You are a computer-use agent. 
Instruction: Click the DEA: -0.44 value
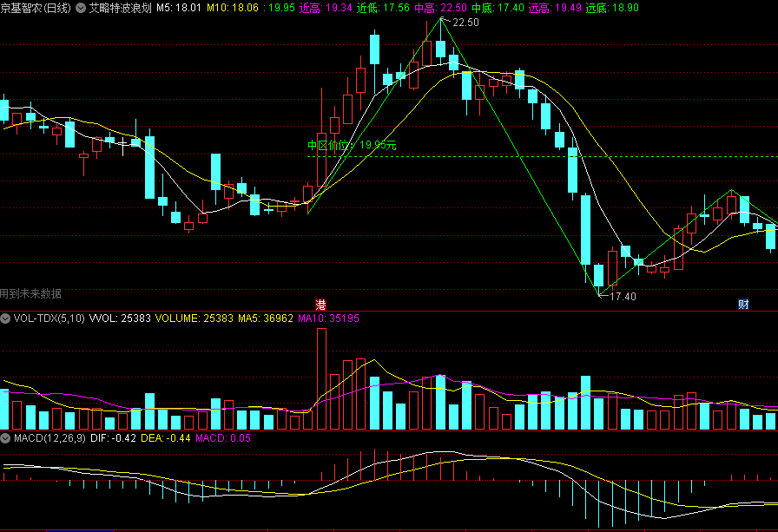(166, 438)
